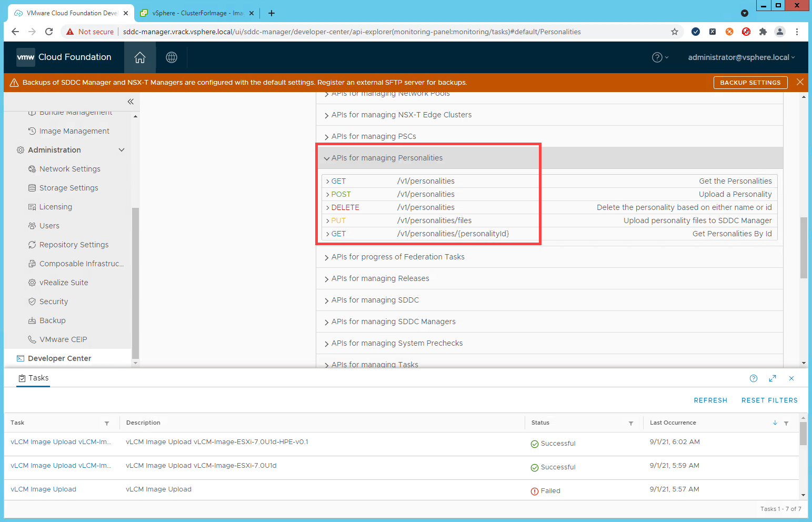Expand PUT /v1/personalities/files row

pyautogui.click(x=549, y=220)
